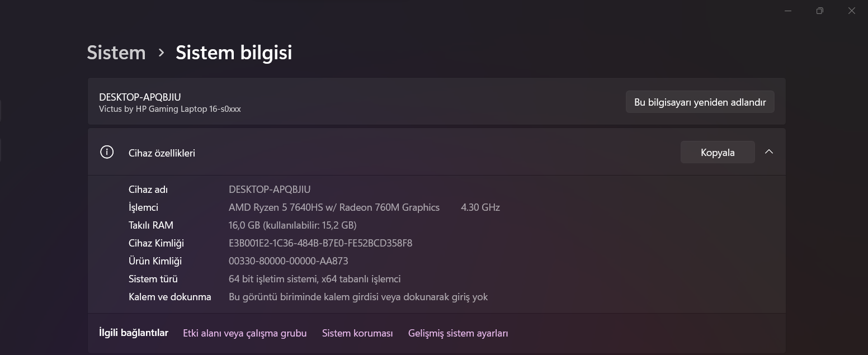Image resolution: width=868 pixels, height=355 pixels.
Task: Click the Victus by HP Gaming Laptop text
Action: click(169, 109)
